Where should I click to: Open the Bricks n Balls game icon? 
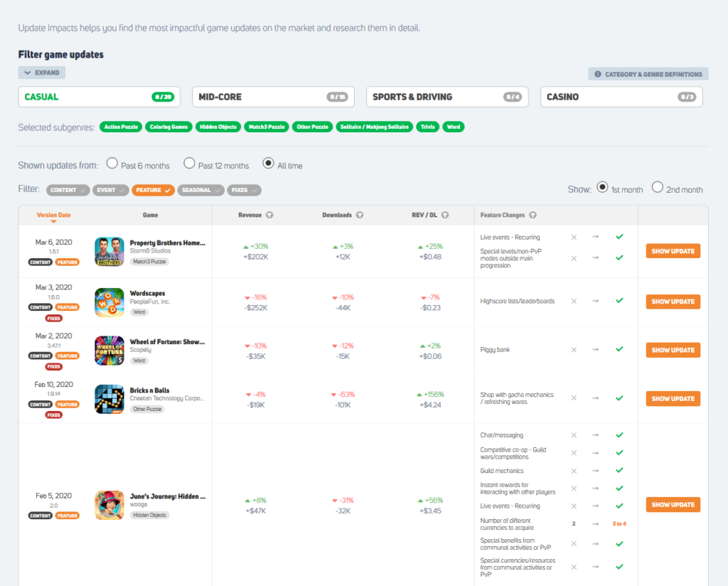coord(109,399)
